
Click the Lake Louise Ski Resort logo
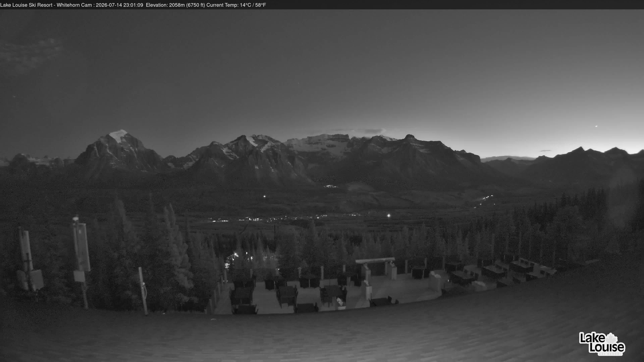coord(602,344)
